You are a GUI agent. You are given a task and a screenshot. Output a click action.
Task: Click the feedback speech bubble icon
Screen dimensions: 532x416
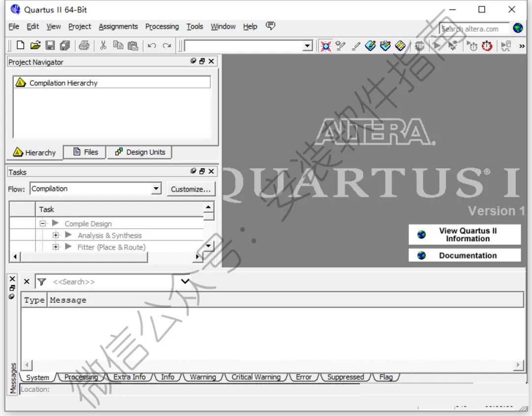point(270,26)
